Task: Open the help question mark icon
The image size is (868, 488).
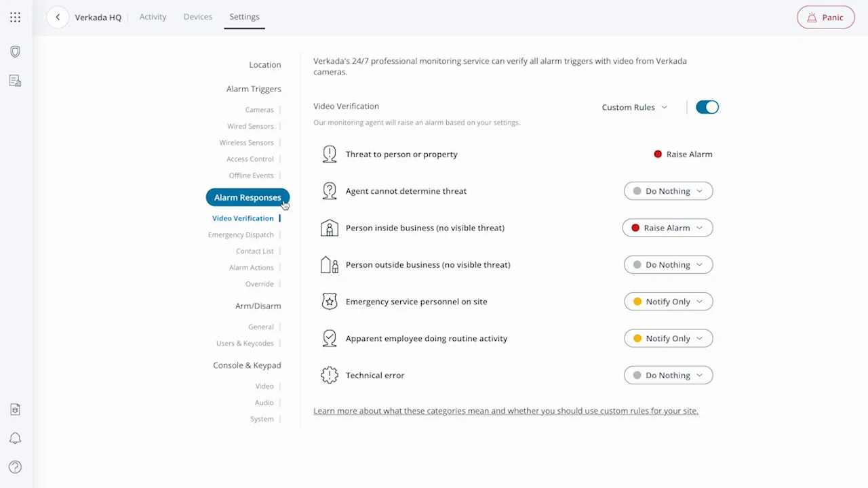Action: pos(15,467)
